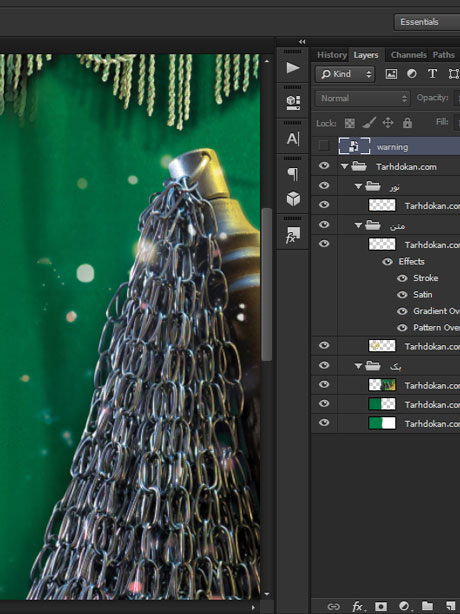Screen dimensions: 460x614
Task: Open the Kind filter type dropdown
Action: pos(345,74)
